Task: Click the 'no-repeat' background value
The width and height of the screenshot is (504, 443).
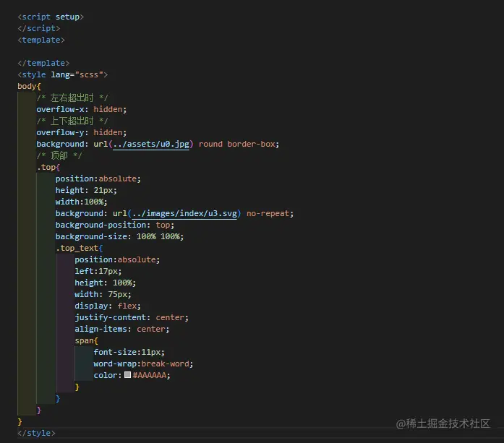Action: coord(268,213)
